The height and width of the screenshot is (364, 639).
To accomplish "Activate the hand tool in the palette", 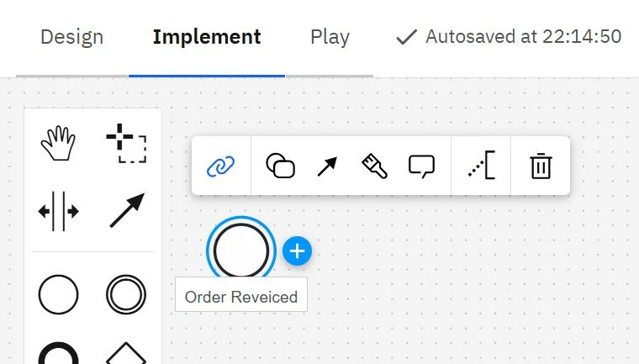I will (x=58, y=143).
